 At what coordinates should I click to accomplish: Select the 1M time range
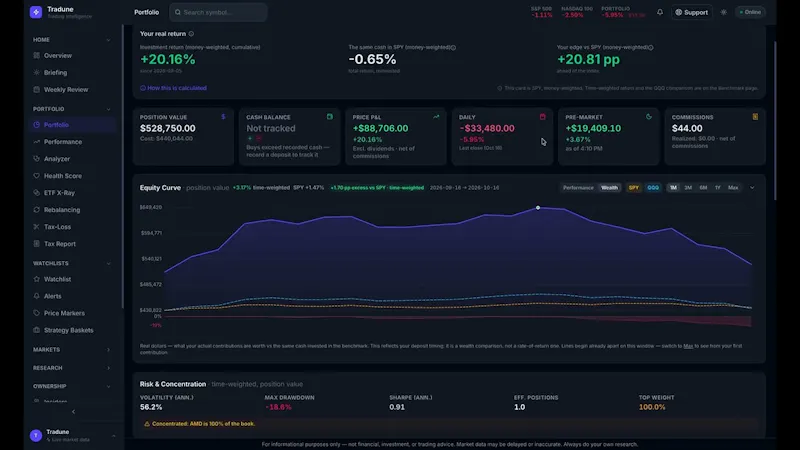(673, 188)
